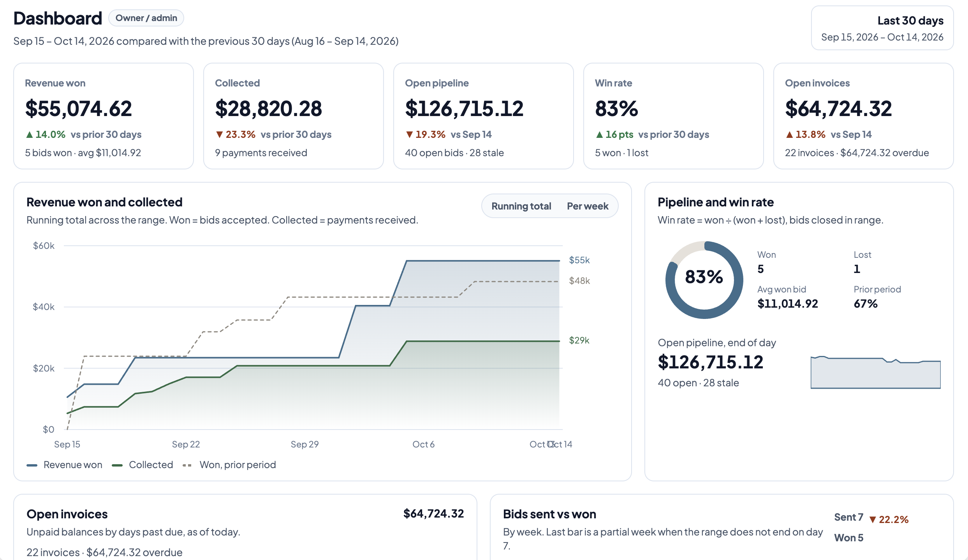The image size is (968, 560).
Task: Open the Collected summary card
Action: [x=294, y=116]
